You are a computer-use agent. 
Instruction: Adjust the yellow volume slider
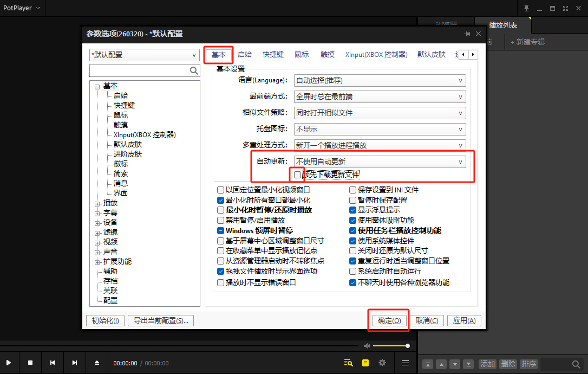(391, 346)
